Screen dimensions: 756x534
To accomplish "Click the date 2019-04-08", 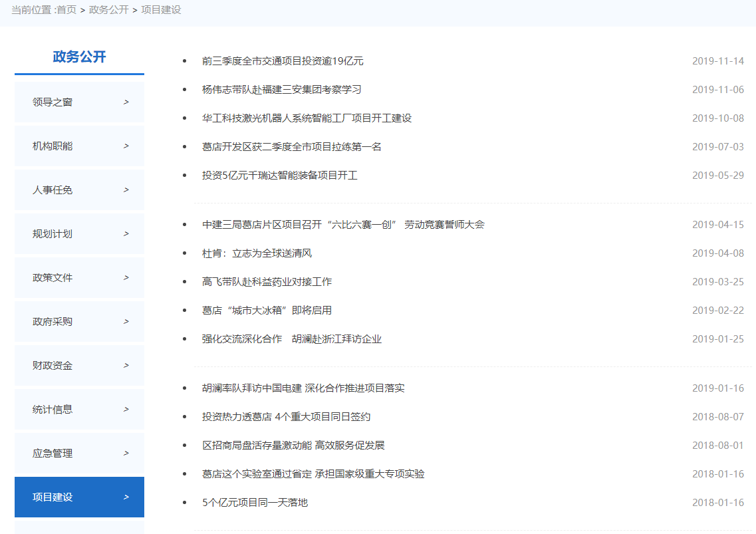I will 718,253.
